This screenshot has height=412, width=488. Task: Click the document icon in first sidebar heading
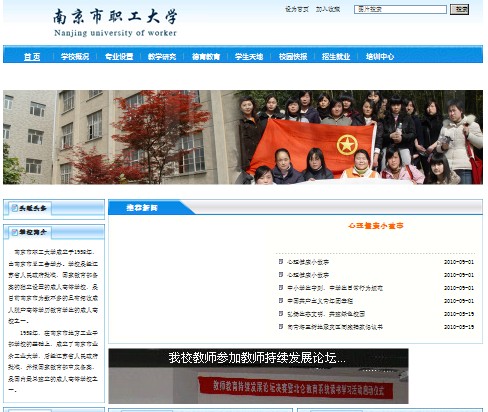pos(14,208)
